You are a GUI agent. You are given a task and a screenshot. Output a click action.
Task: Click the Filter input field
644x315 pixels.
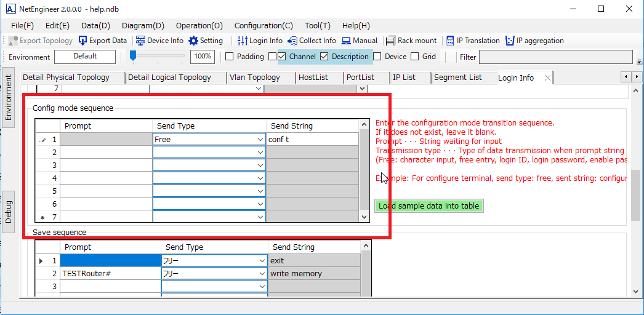pos(555,57)
